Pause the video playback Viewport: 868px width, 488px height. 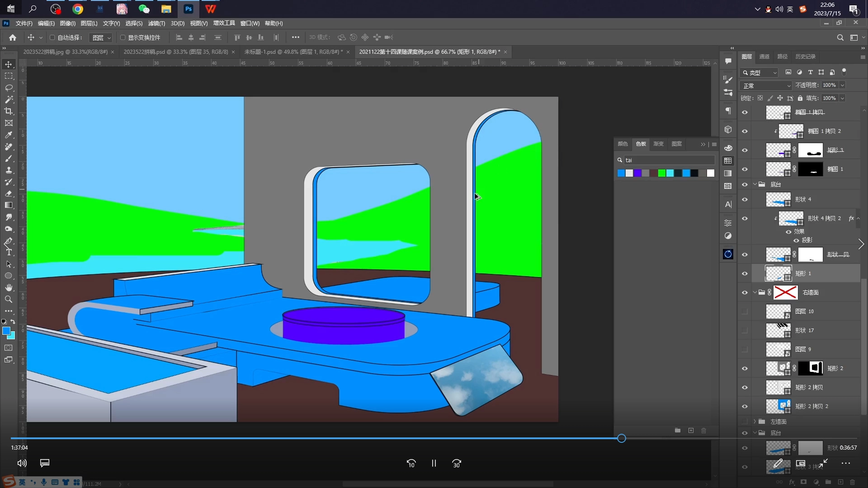click(x=434, y=463)
